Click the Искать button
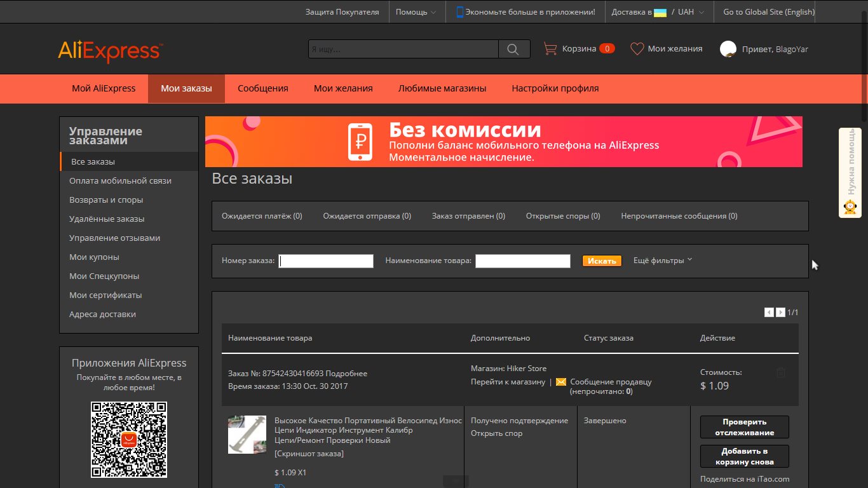 click(602, 261)
